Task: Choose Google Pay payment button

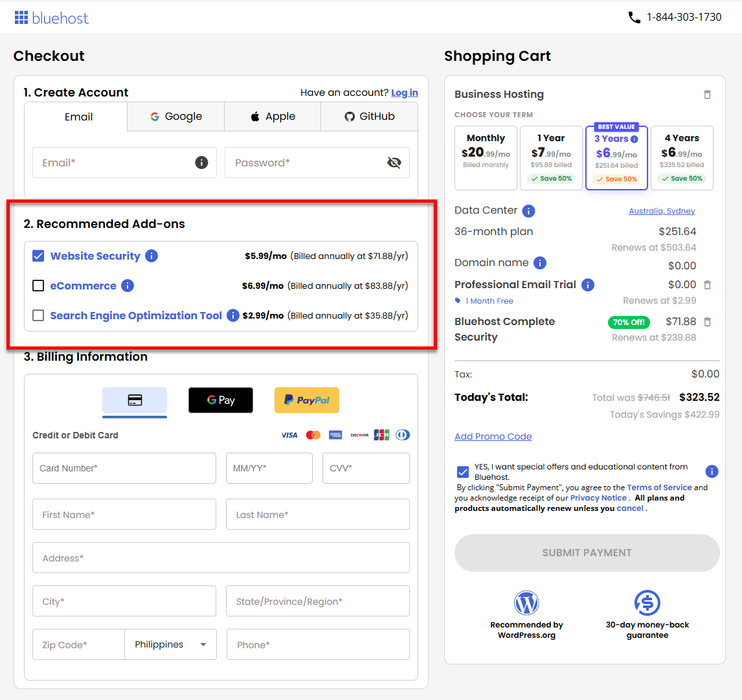Action: 221,400
